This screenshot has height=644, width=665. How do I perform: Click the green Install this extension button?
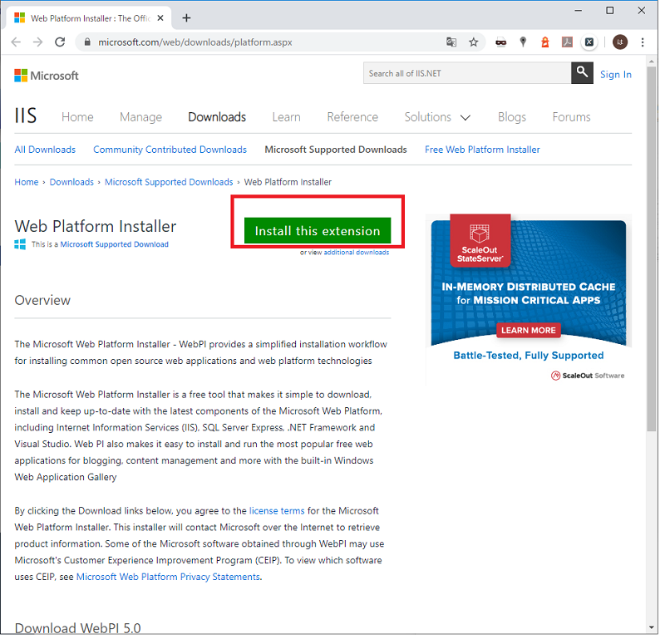tap(318, 230)
